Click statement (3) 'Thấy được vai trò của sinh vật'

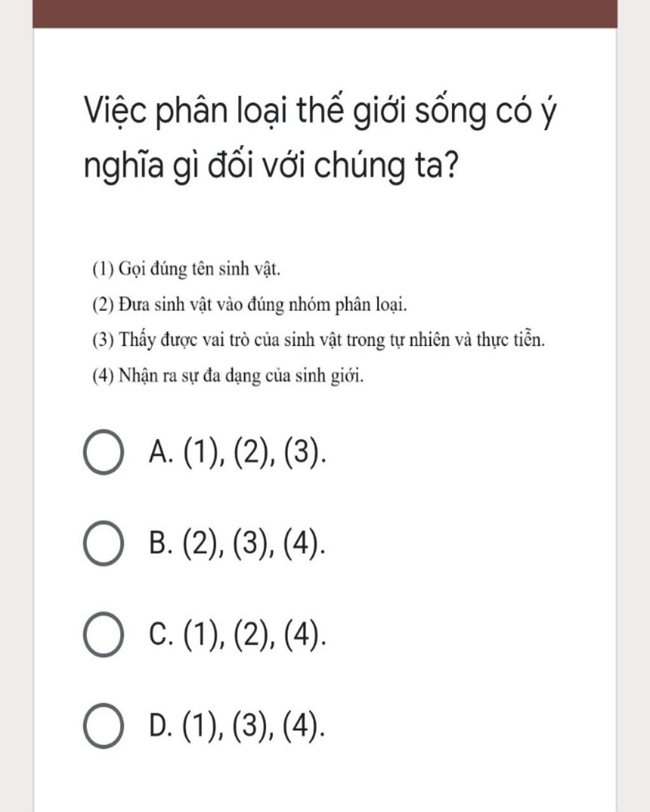pyautogui.click(x=319, y=341)
